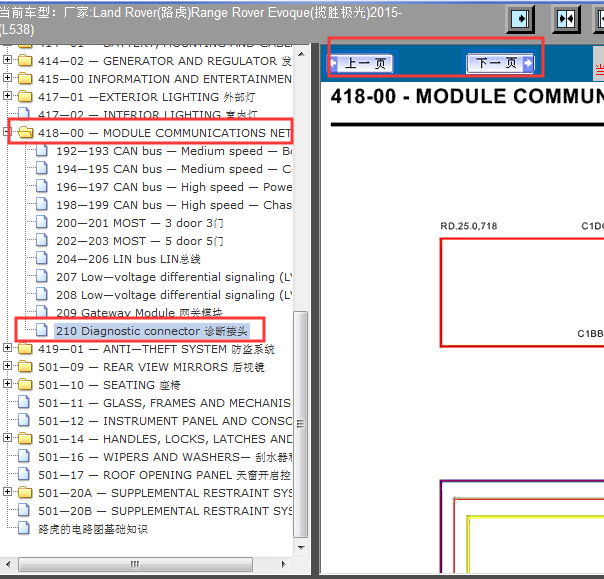Screen dimensions: 604x579
Task: Select the 415-00 folder icon
Action: (25, 79)
